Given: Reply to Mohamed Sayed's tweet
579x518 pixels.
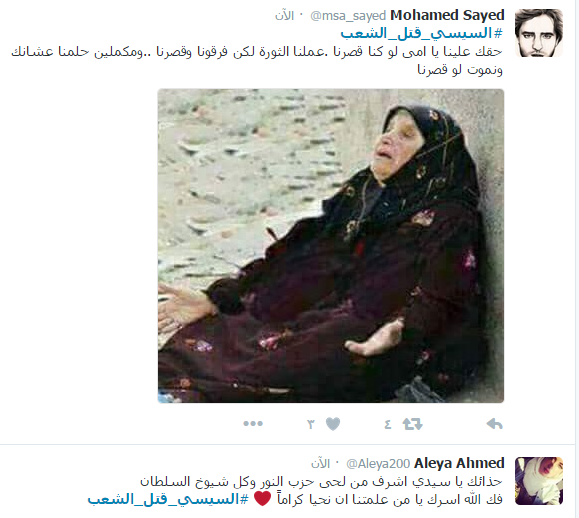Looking at the screenshot, I should click(x=494, y=424).
